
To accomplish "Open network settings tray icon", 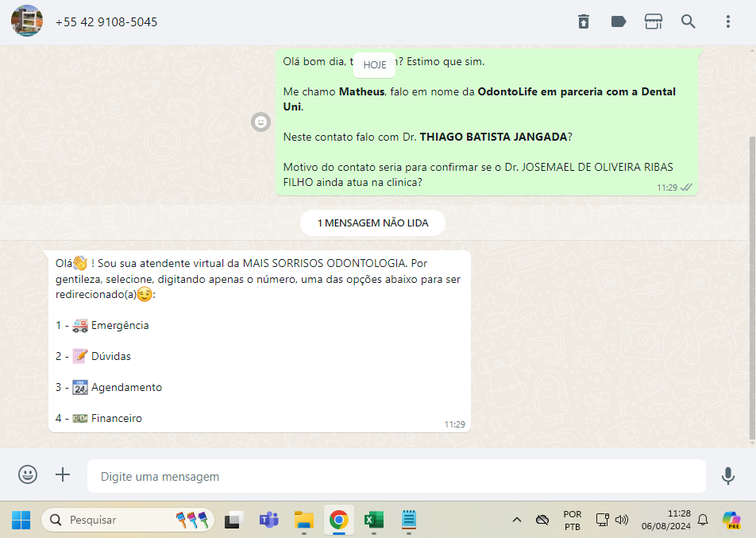I will coord(603,520).
